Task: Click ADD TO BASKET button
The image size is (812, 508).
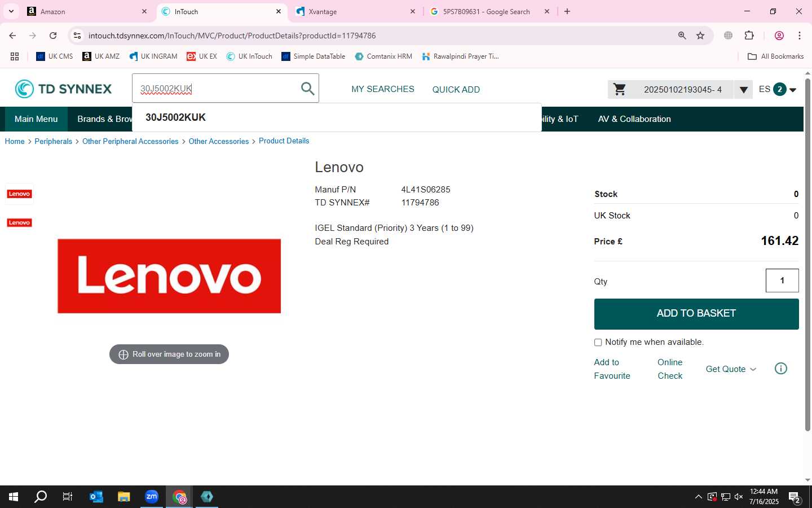Action: point(696,314)
